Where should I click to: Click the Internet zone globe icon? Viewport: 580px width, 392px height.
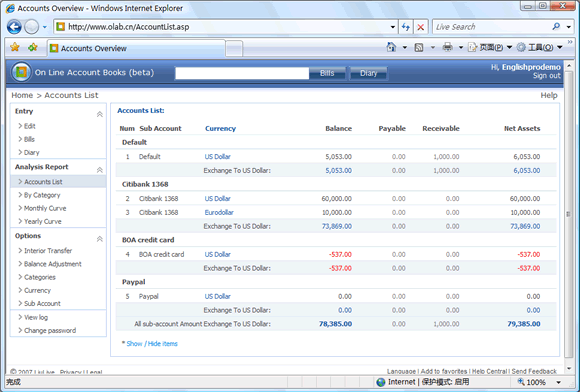381,382
